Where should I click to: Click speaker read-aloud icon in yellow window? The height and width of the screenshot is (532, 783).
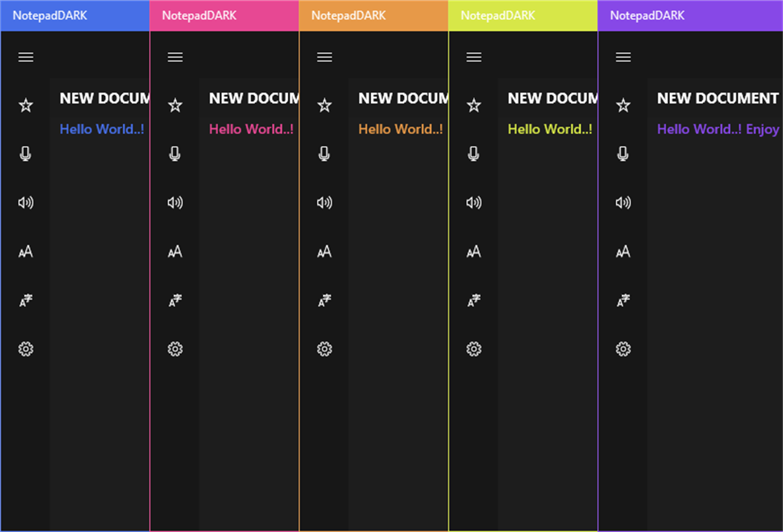point(474,202)
